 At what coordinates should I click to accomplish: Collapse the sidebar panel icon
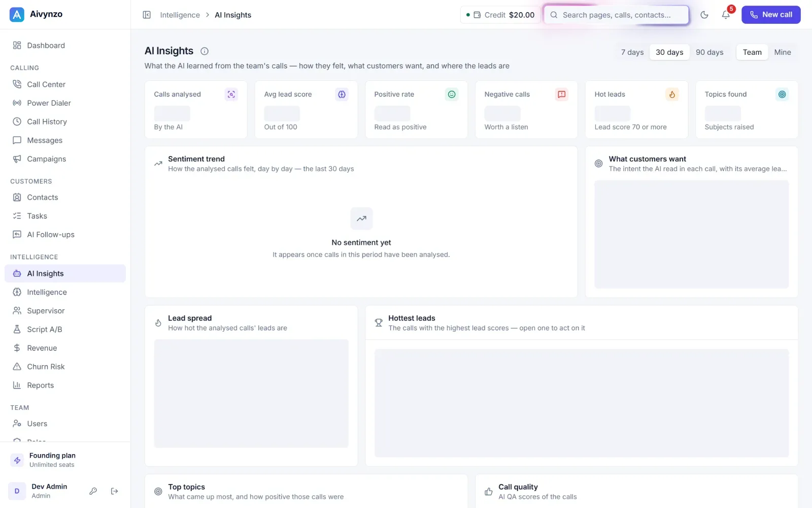[147, 15]
